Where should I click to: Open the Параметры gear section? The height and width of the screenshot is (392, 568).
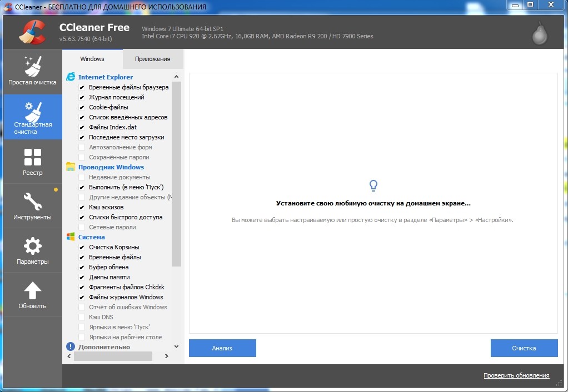[x=33, y=250]
